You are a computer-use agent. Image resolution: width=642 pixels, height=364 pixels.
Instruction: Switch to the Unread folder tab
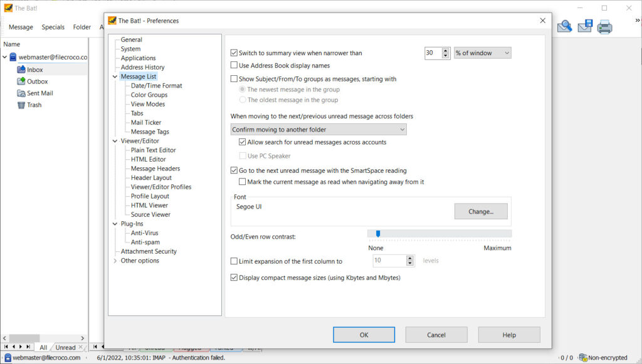pyautogui.click(x=65, y=347)
